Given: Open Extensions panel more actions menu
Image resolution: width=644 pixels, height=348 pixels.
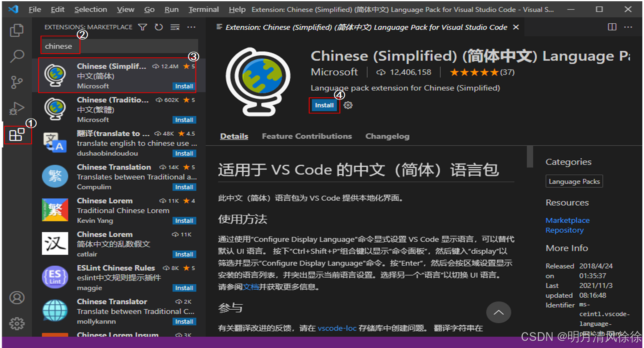Looking at the screenshot, I should (191, 27).
